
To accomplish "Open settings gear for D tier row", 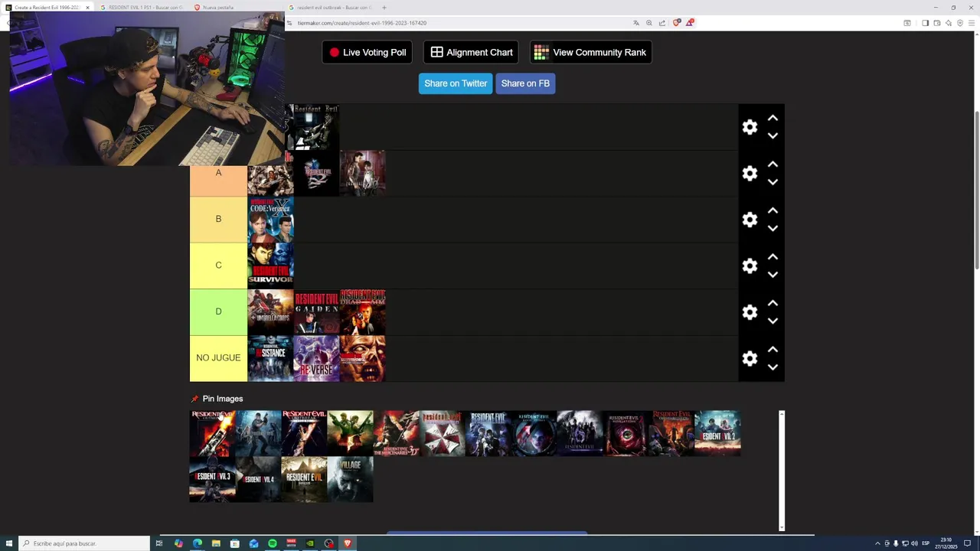I will tap(750, 312).
